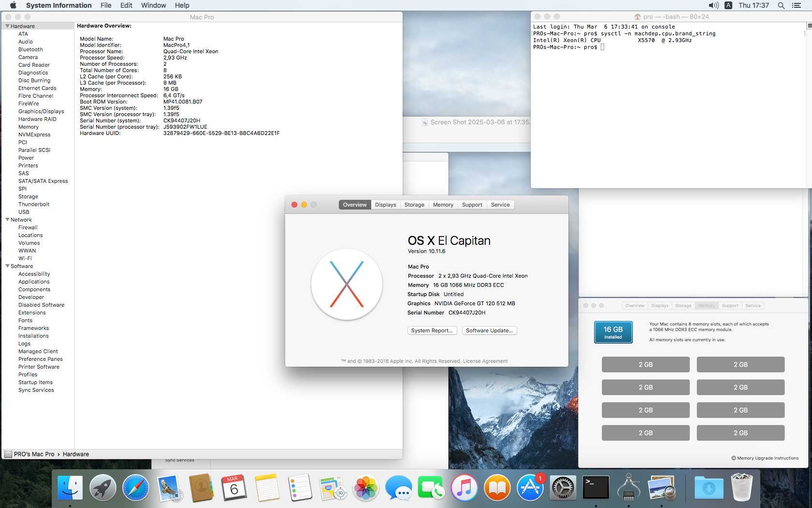Open Preview icon in dock
Viewport: 812px width, 508px height.
tap(662, 487)
